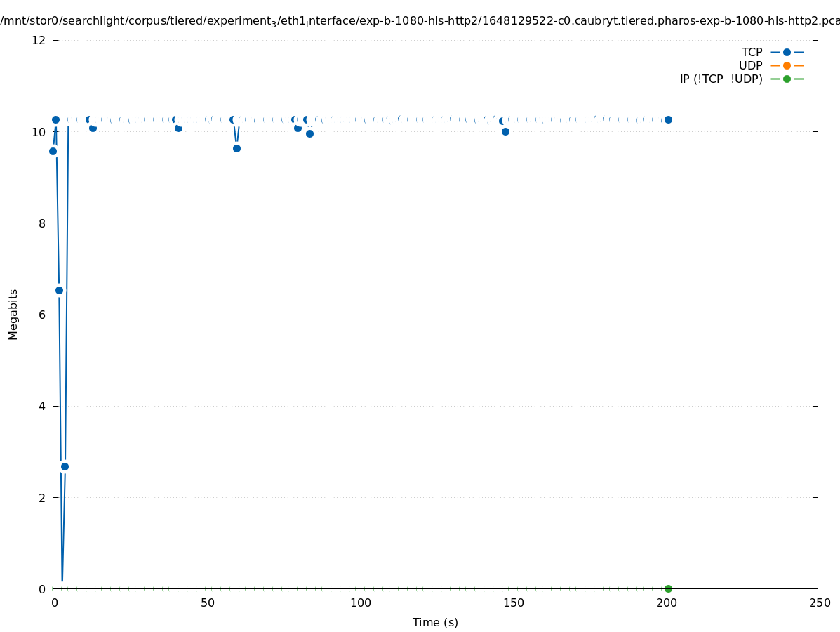
Task: Click the blue TCP legend marker
Action: [787, 53]
